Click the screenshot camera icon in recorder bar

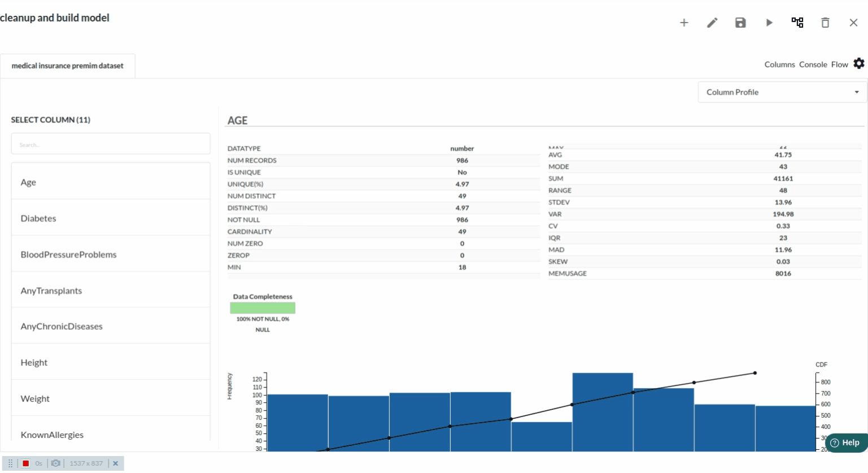point(55,463)
